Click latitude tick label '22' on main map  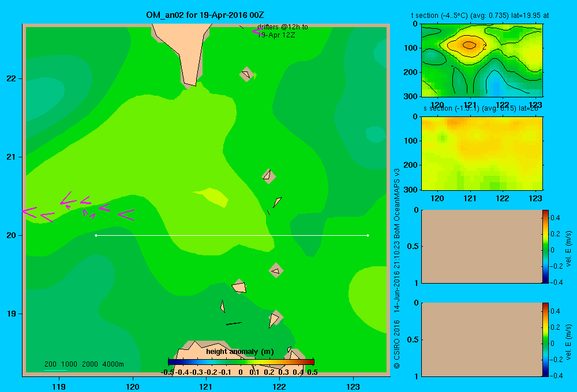coord(12,78)
